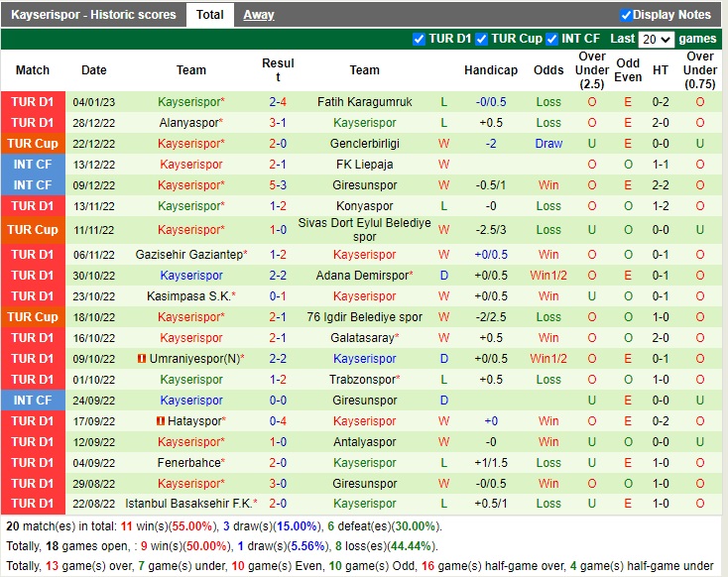Click the 0-4 result in Hatayspor match

pyautogui.click(x=278, y=421)
